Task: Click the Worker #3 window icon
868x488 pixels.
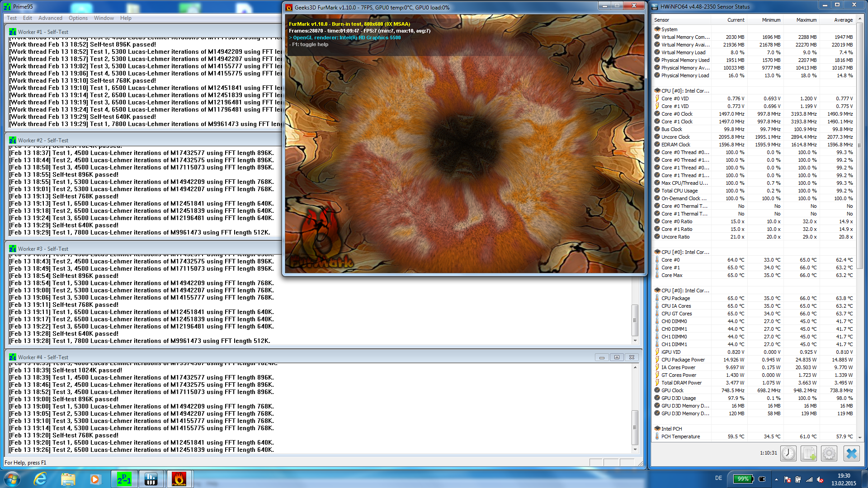Action: [13, 249]
